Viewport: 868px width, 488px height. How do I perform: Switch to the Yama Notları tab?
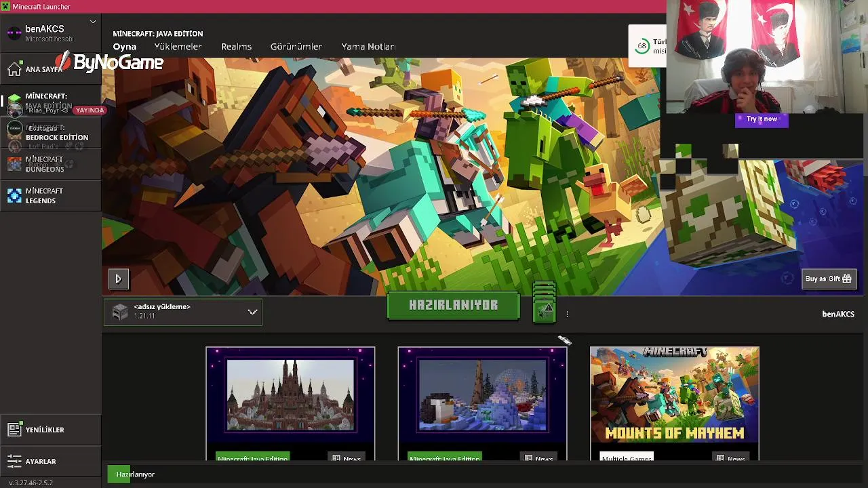pyautogui.click(x=368, y=47)
